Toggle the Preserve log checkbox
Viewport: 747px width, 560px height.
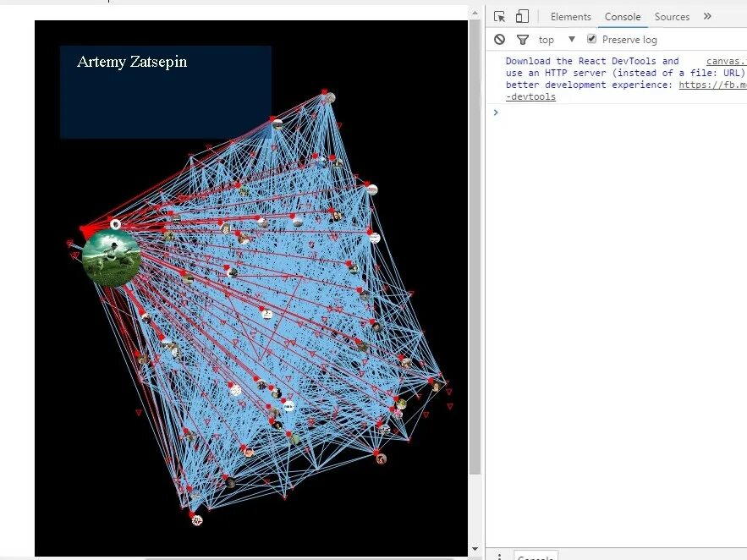[x=591, y=39]
